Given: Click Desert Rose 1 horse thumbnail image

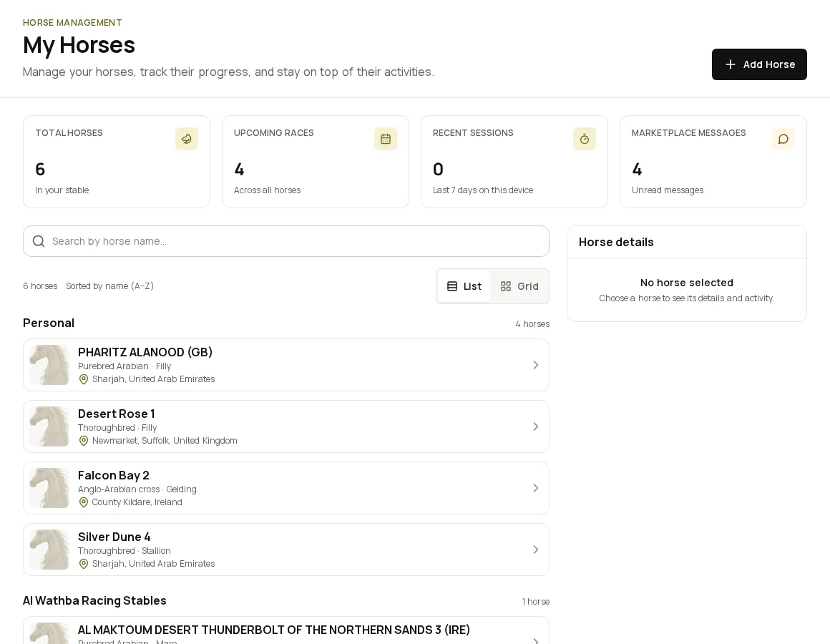Looking at the screenshot, I should (49, 426).
